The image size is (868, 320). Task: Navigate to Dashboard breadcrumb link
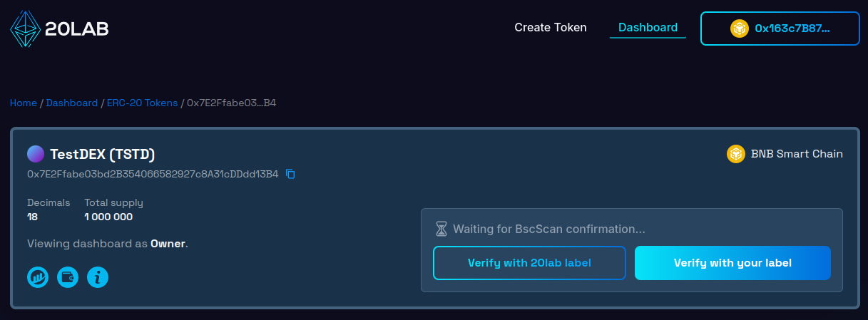point(72,103)
